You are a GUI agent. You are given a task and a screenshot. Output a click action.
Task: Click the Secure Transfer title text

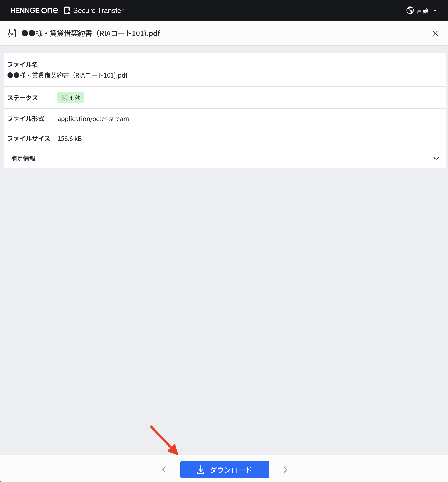click(x=98, y=10)
